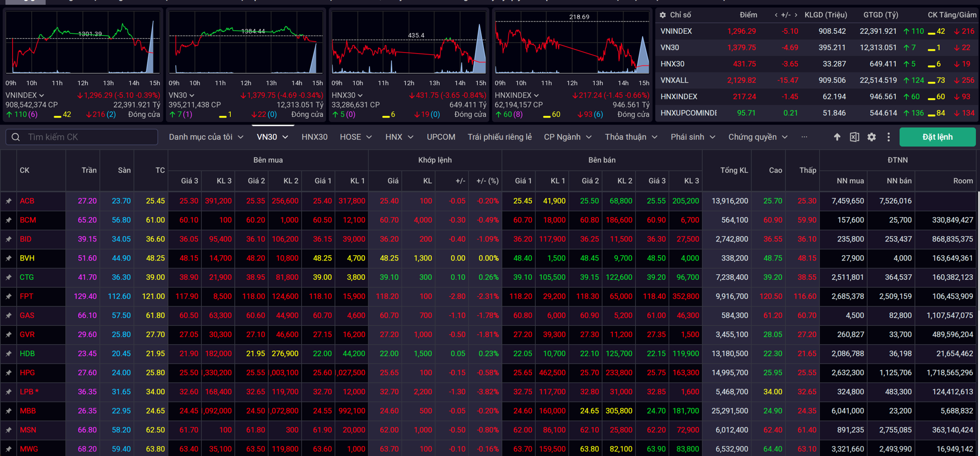Open price board settings gear

pos(872,137)
